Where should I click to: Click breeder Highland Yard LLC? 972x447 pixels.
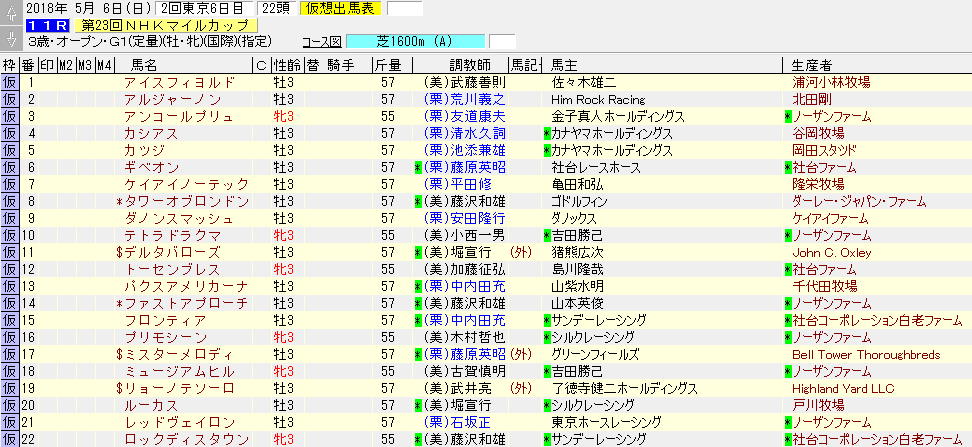coord(843,389)
